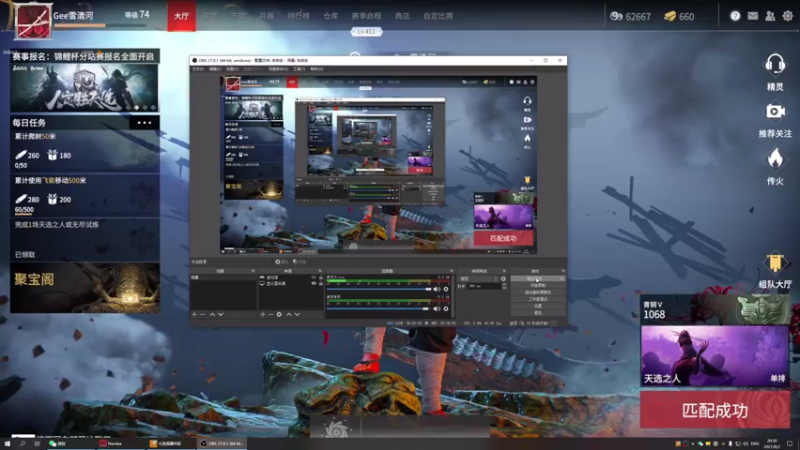Viewport: 800px width, 450px height.
Task: Open the game settings gear icon
Action: coord(788,16)
